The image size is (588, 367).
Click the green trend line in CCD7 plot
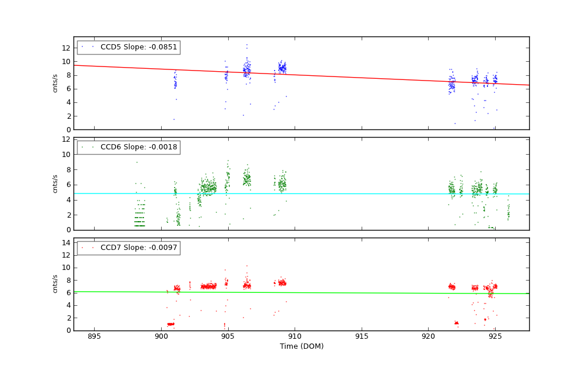(353, 292)
